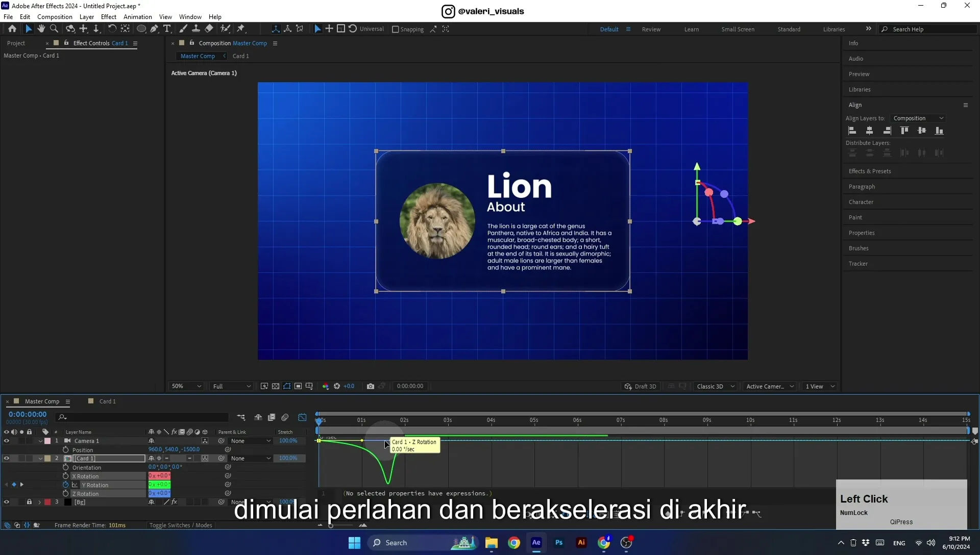Screen dimensions: 980x555
Task: Open the Animation menu
Action: 137,17
